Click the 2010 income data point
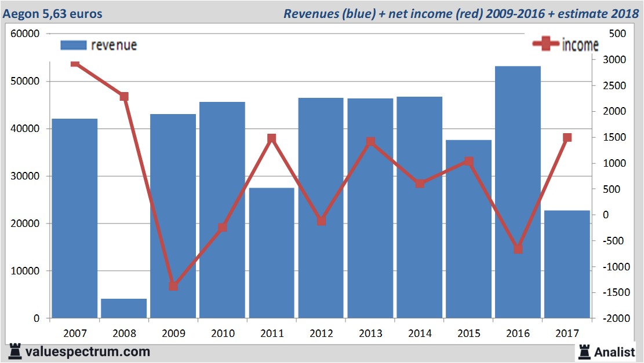This screenshot has width=644, height=363. pos(223,227)
